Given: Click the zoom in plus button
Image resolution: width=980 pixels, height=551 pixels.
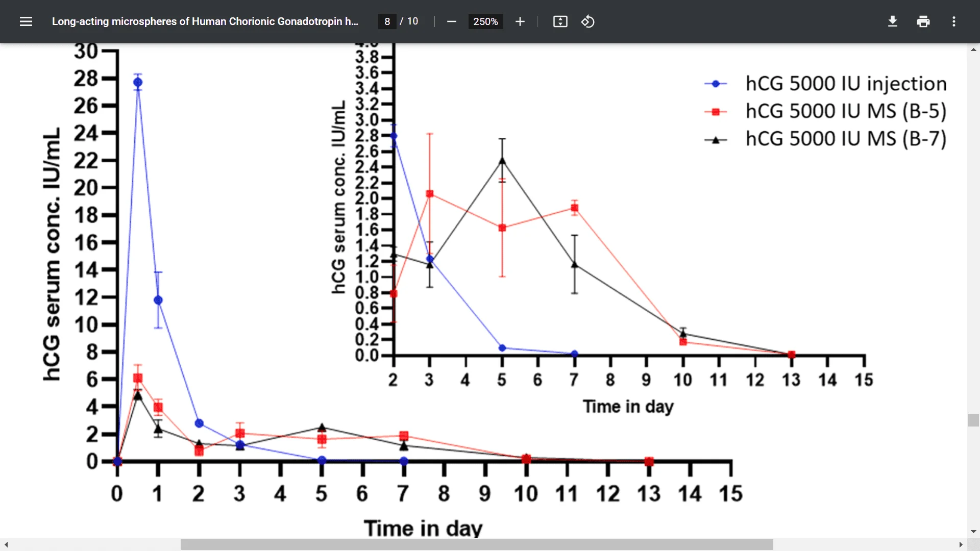Looking at the screenshot, I should pos(520,21).
